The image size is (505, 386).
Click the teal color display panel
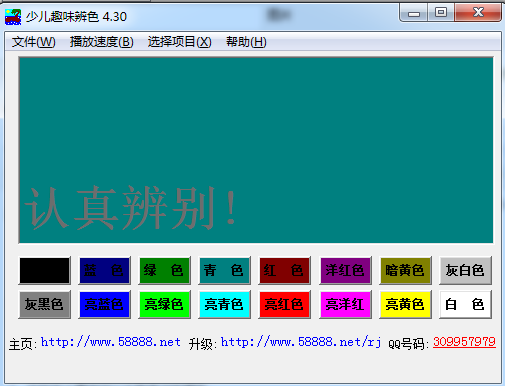pyautogui.click(x=256, y=150)
